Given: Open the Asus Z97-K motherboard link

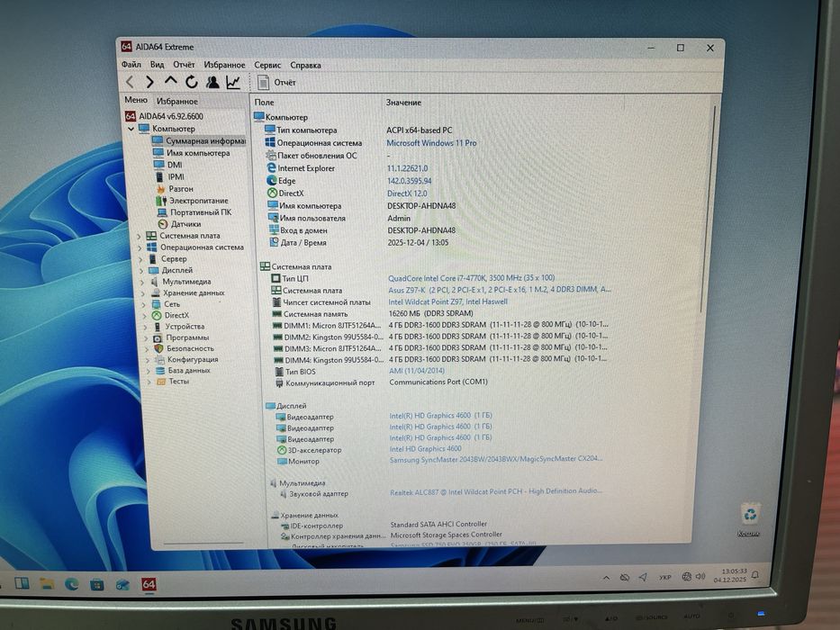Looking at the screenshot, I should point(500,289).
